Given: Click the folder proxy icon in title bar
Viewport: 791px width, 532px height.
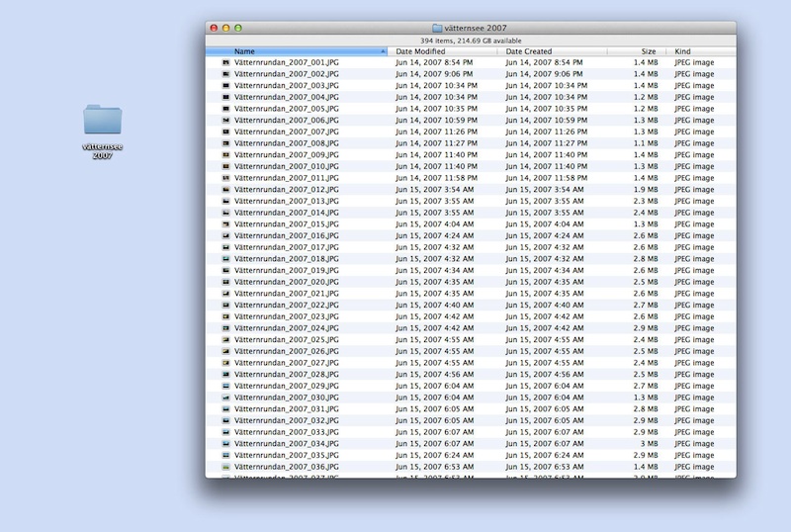Looking at the screenshot, I should pos(438,29).
